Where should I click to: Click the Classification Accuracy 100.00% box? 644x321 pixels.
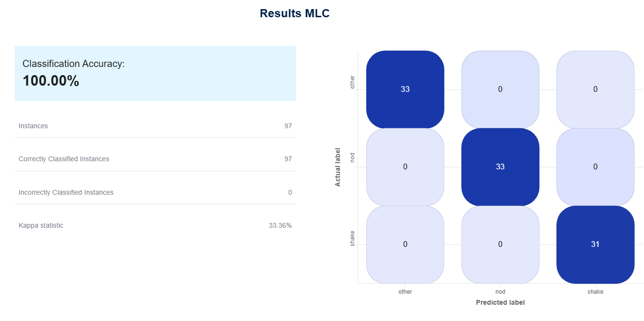click(155, 73)
